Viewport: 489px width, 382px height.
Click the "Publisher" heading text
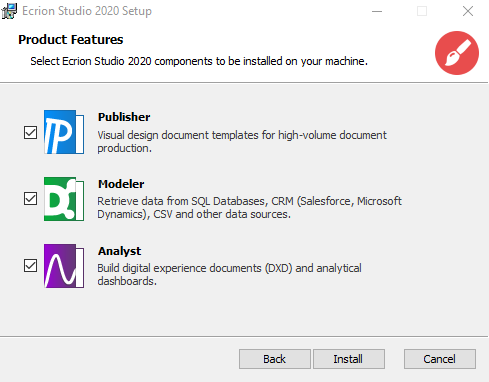[x=124, y=117]
